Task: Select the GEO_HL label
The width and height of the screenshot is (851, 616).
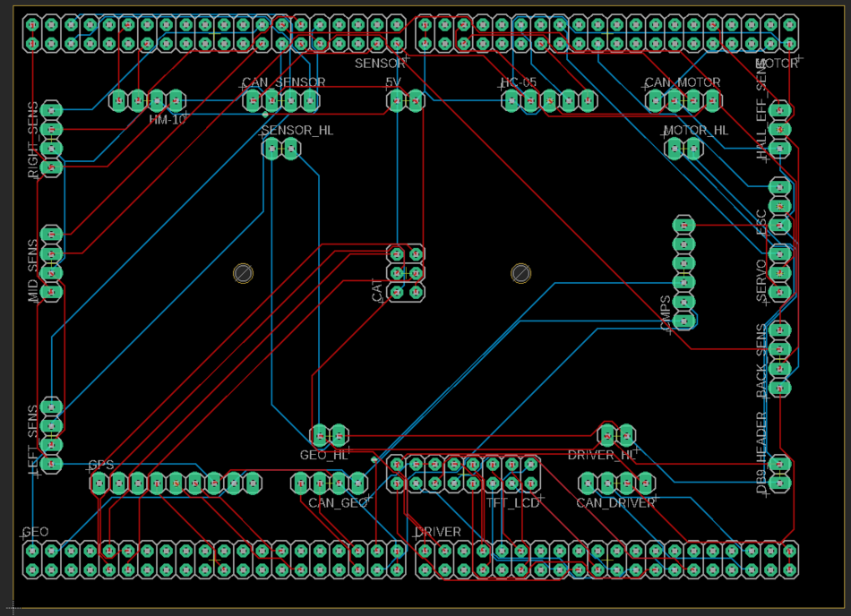Action: click(323, 455)
